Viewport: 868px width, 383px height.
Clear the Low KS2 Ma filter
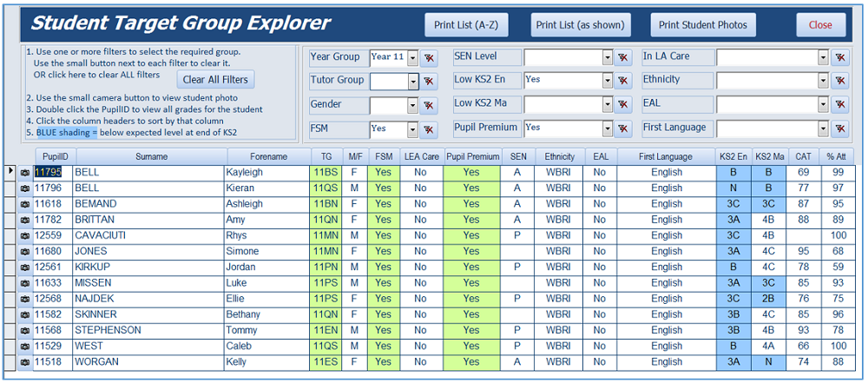[x=622, y=105]
